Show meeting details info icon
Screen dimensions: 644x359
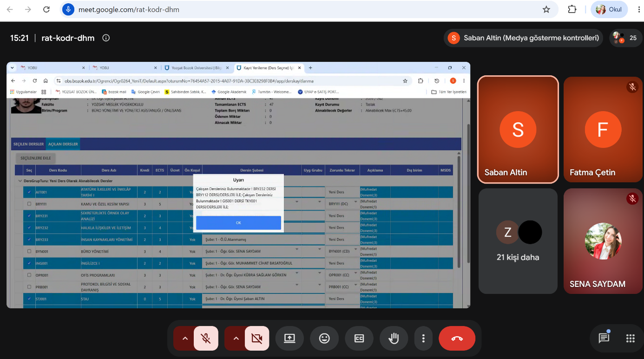[106, 38]
